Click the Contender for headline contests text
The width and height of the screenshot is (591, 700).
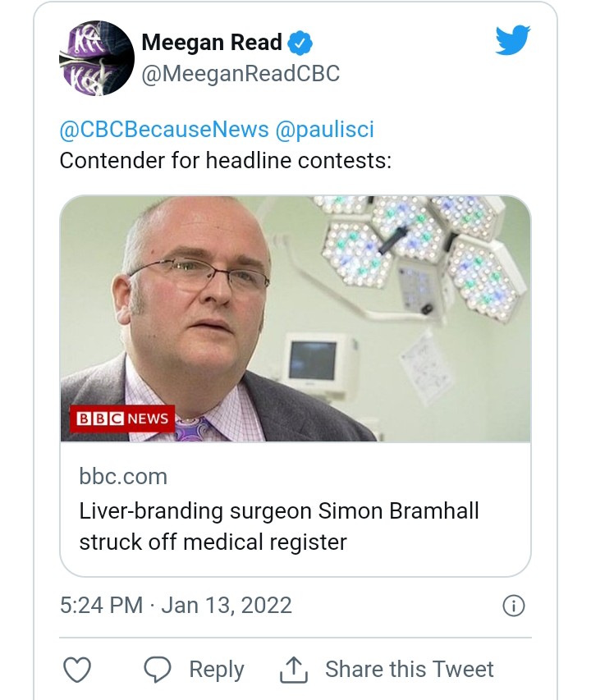tap(226, 159)
